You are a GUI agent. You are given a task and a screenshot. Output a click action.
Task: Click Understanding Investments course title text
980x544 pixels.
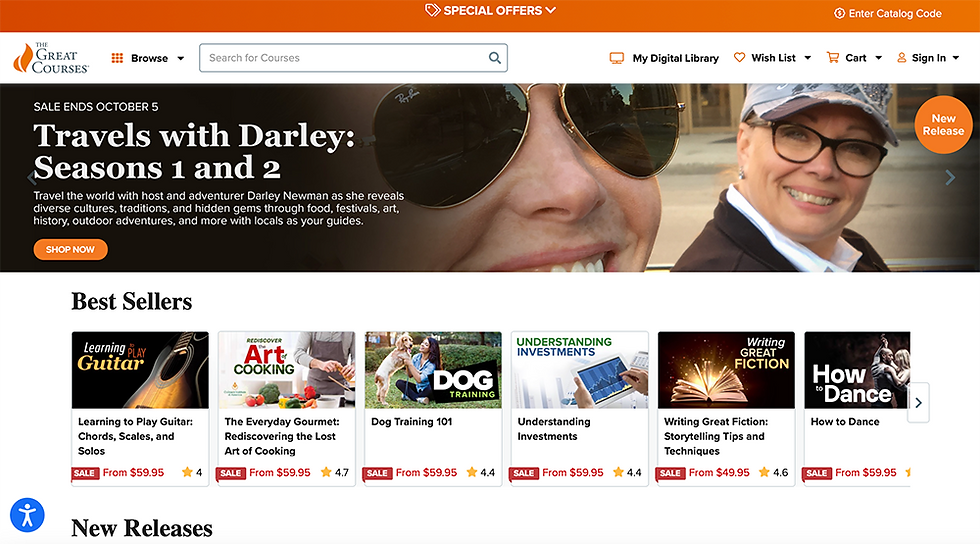[x=554, y=429]
